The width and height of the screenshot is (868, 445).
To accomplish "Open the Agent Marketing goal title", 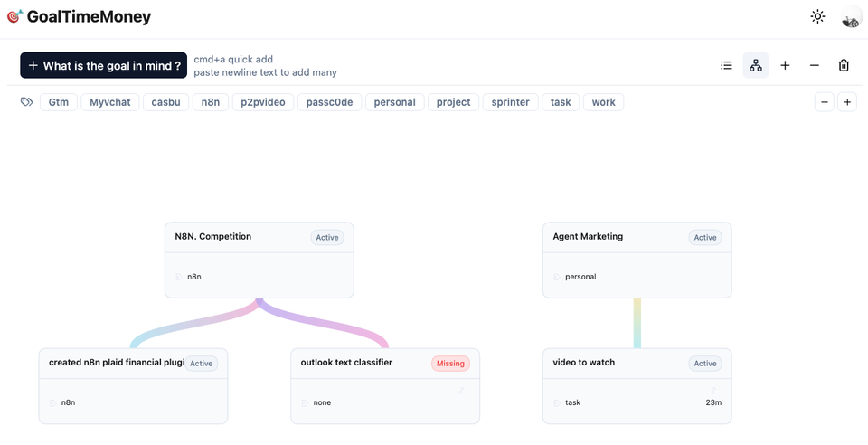I will (x=588, y=236).
